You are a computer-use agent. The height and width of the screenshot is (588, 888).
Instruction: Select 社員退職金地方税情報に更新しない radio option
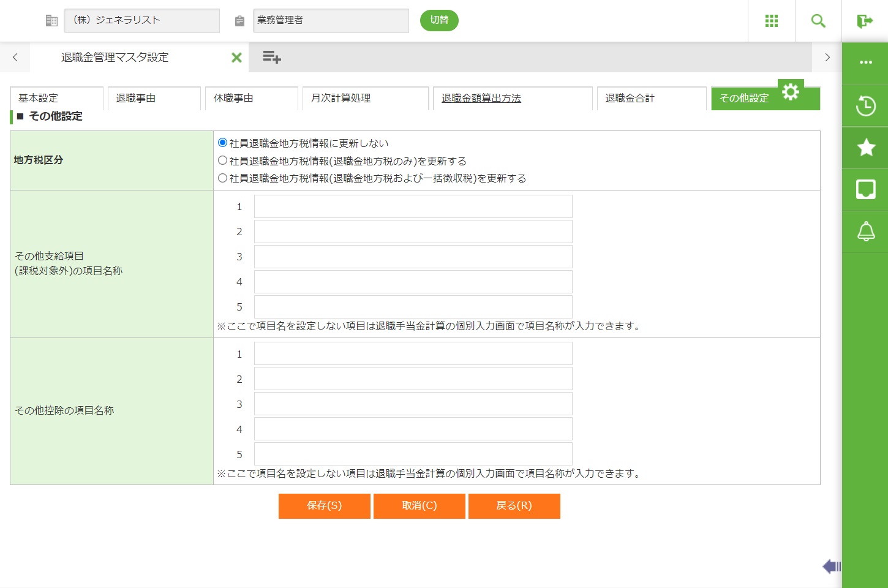click(223, 143)
